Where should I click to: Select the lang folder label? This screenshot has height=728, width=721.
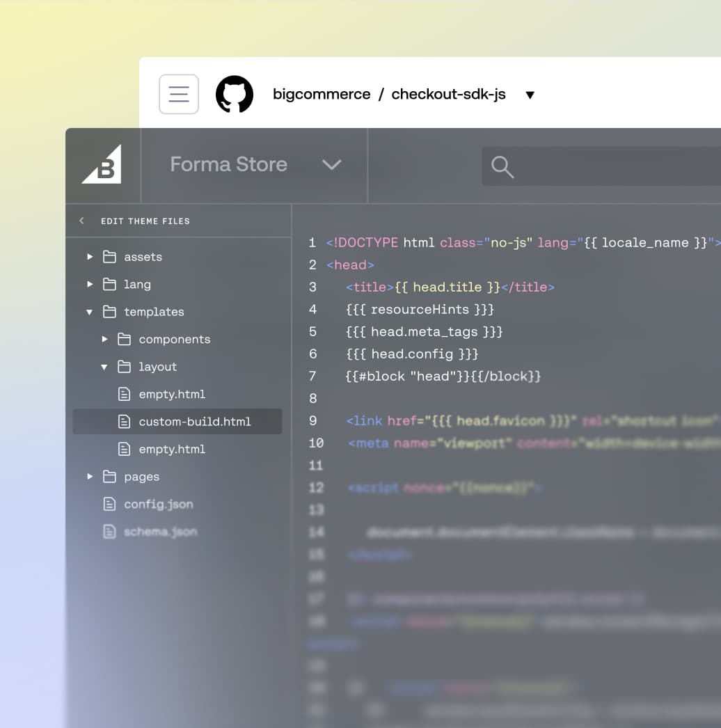pyautogui.click(x=137, y=285)
